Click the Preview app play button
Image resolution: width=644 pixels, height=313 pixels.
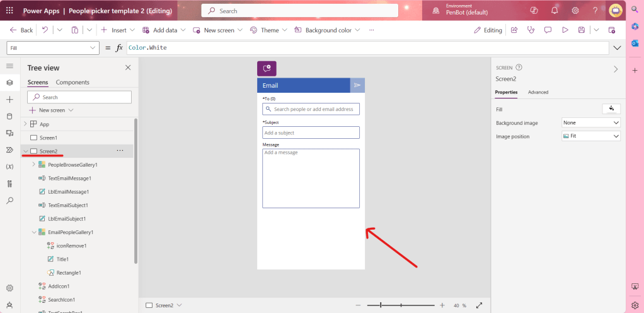pyautogui.click(x=565, y=30)
